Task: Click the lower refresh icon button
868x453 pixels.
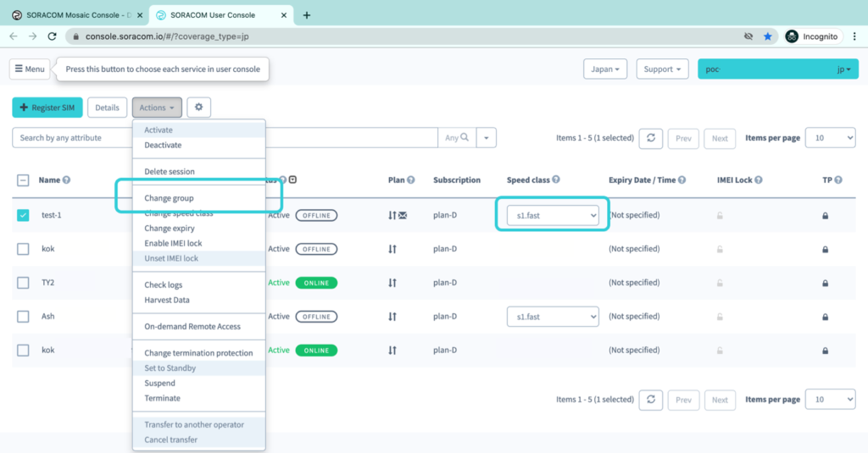Action: point(651,400)
